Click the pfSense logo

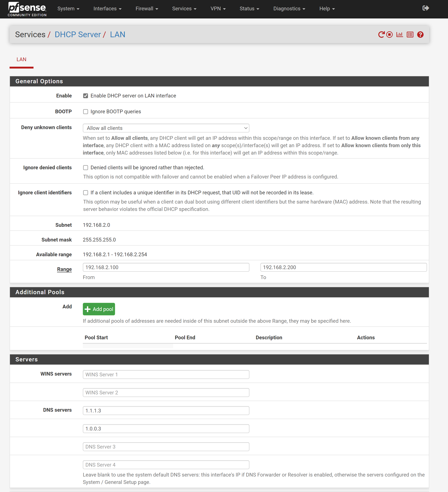[27, 9]
